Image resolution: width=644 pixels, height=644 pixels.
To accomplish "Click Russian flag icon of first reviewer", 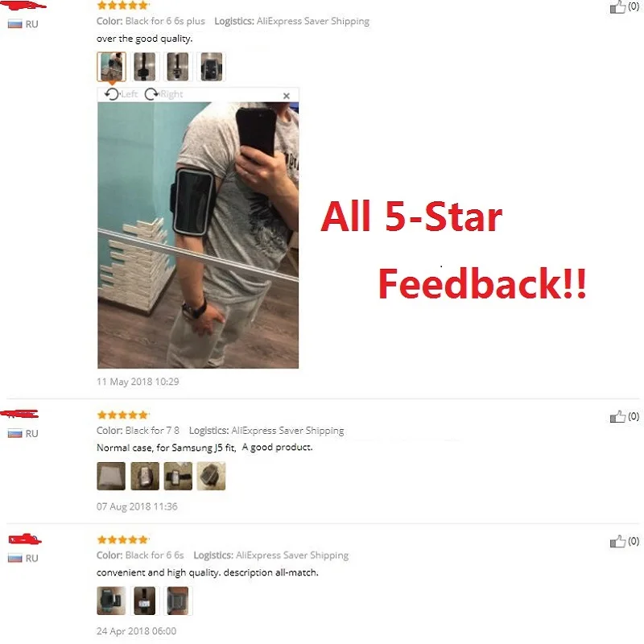I will point(14,24).
